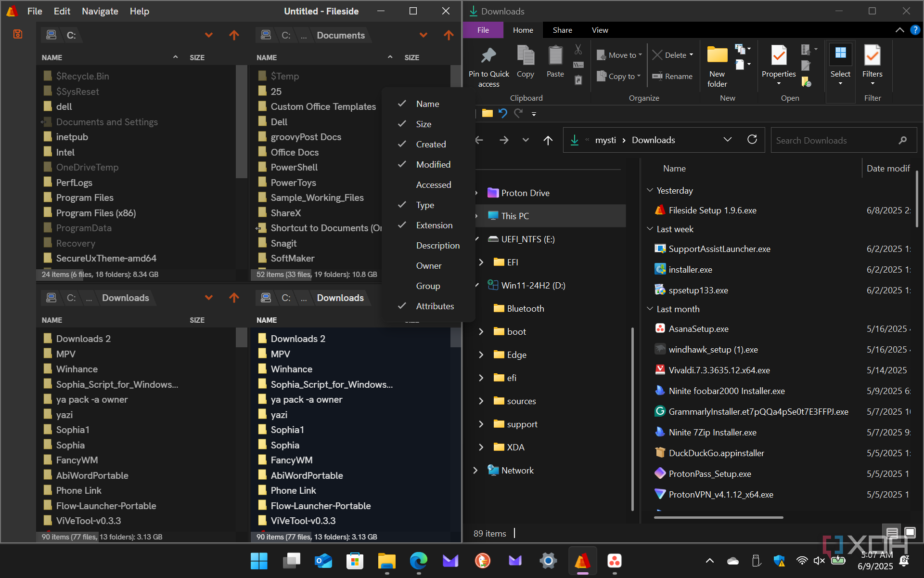Click the horizontal scrollbar in Downloads list
This screenshot has height=578, width=924.
tap(719, 517)
